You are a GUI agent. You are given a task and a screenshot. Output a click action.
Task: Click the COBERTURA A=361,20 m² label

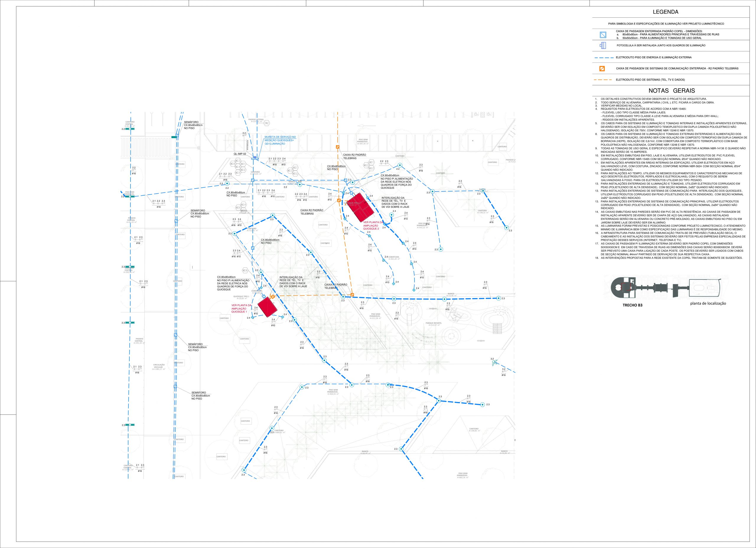click(x=394, y=258)
